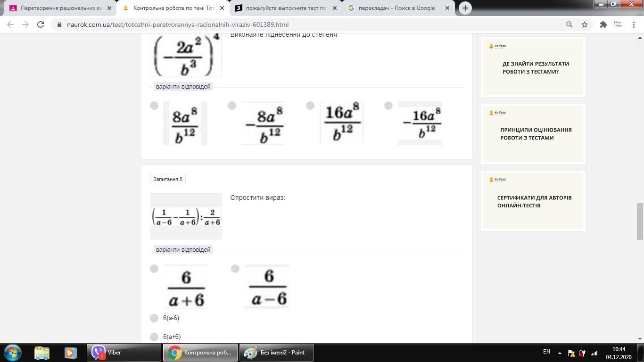The height and width of the screenshot is (362, 644).
Task: Open the Windows Start menu
Action: click(13, 353)
